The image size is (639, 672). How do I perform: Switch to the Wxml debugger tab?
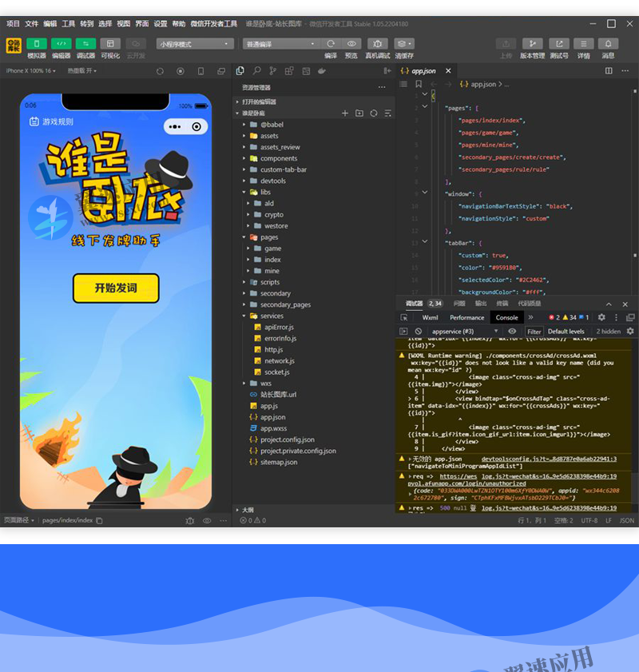pyautogui.click(x=430, y=317)
